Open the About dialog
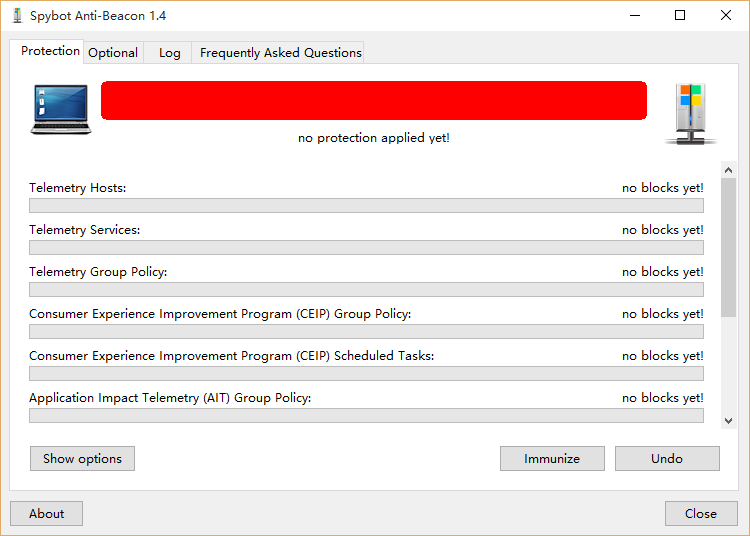The height and width of the screenshot is (536, 750). pos(46,513)
